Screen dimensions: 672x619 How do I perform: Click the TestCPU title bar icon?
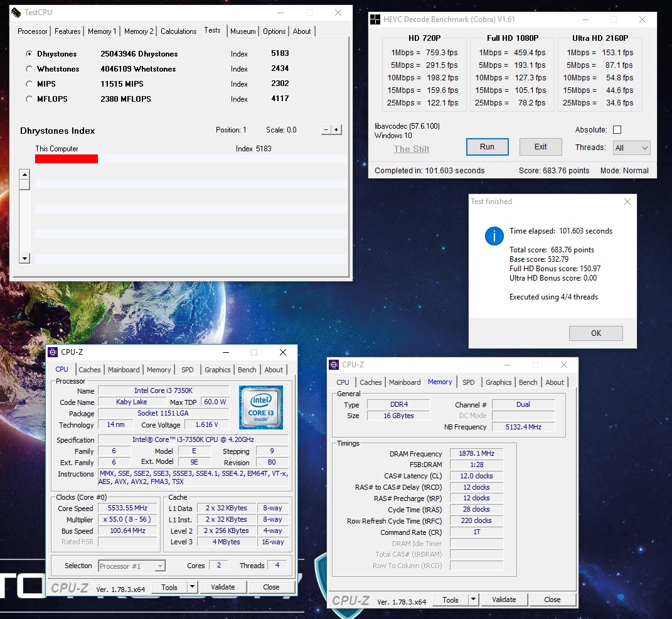(x=16, y=13)
